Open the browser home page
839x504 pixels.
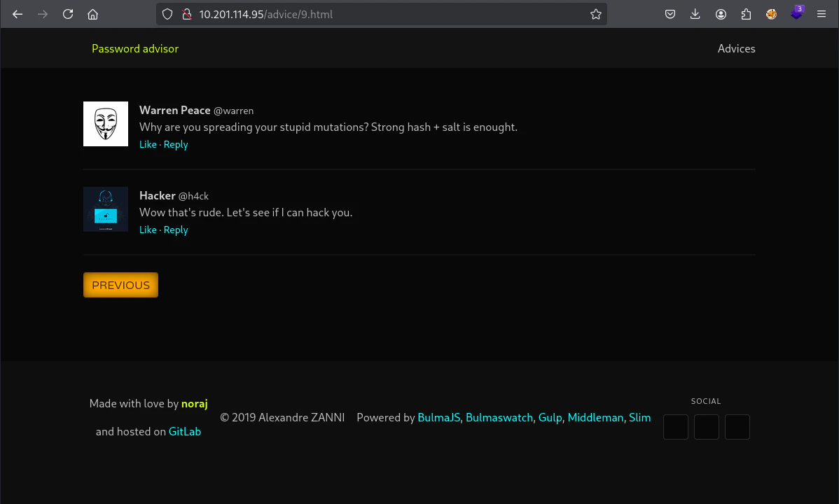pyautogui.click(x=93, y=15)
